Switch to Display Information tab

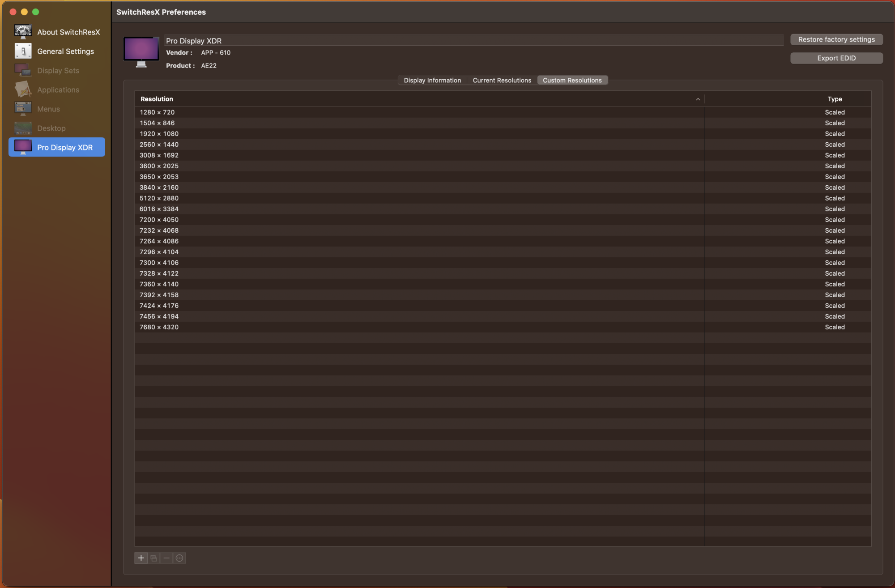tap(432, 81)
